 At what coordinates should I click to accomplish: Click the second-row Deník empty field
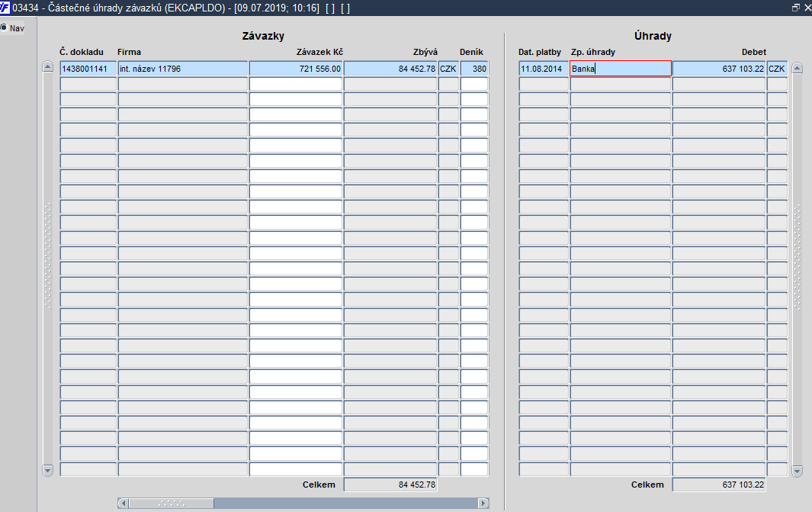[x=473, y=84]
